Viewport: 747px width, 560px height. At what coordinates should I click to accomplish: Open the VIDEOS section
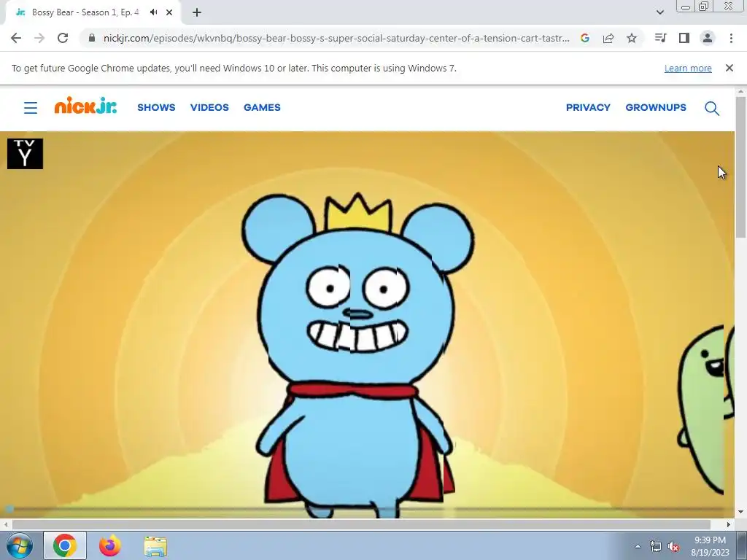(x=209, y=108)
